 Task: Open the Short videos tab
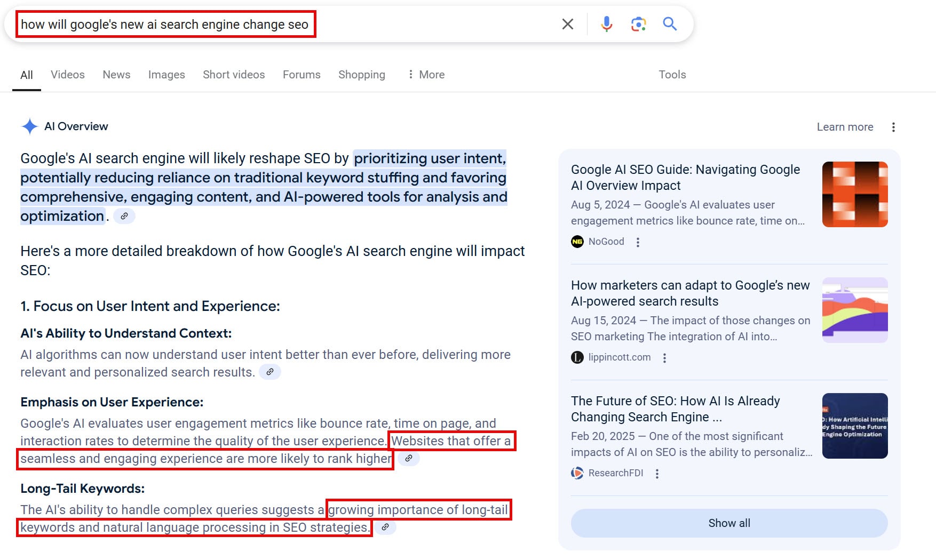coord(234,75)
